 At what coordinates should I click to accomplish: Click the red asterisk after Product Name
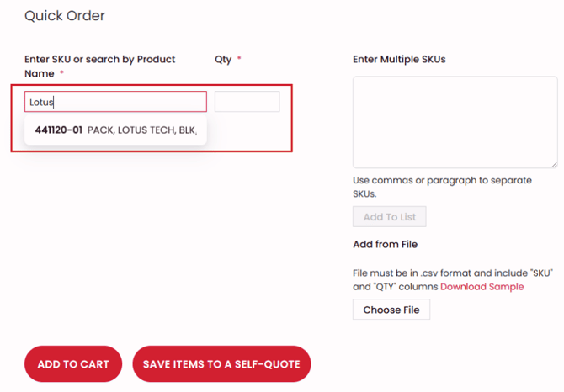pos(62,74)
